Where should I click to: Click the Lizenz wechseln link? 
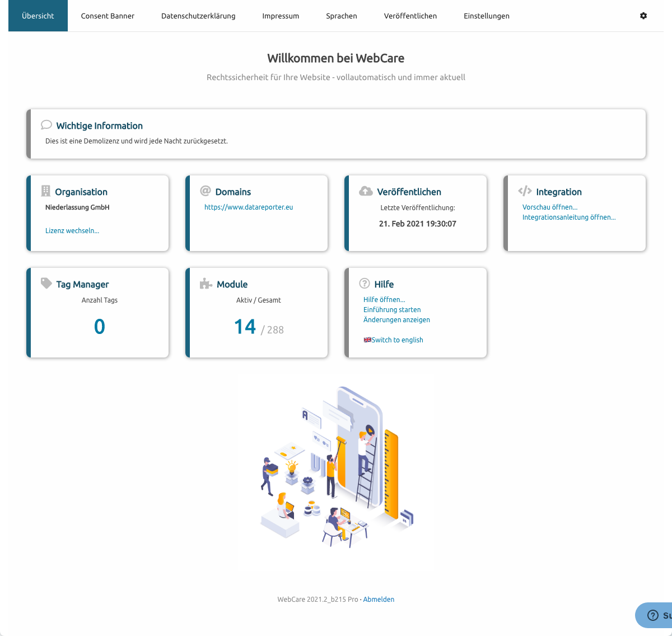coord(72,230)
